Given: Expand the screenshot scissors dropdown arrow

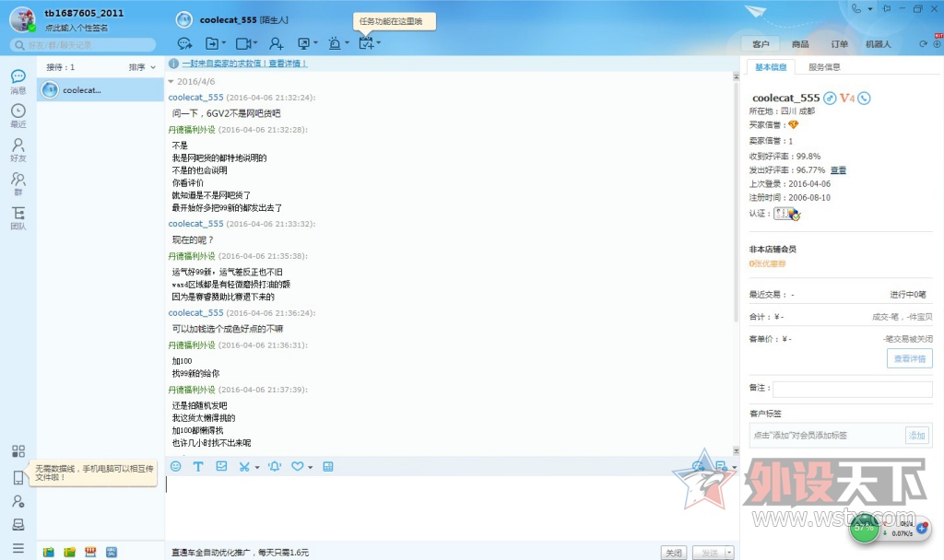Looking at the screenshot, I should tap(257, 468).
